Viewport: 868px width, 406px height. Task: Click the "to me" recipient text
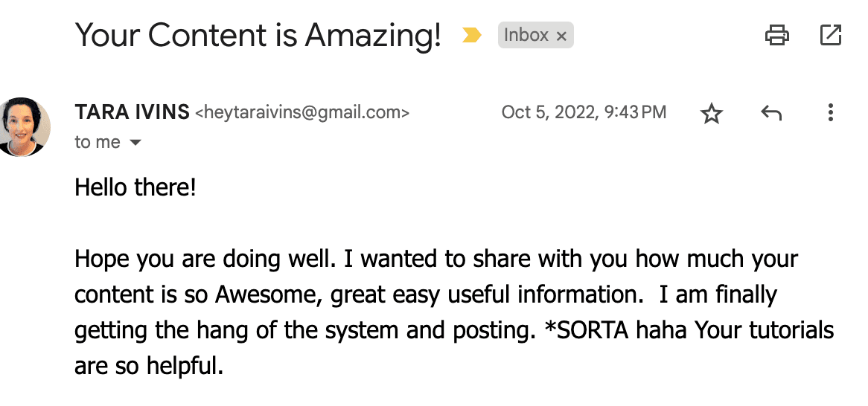[98, 142]
